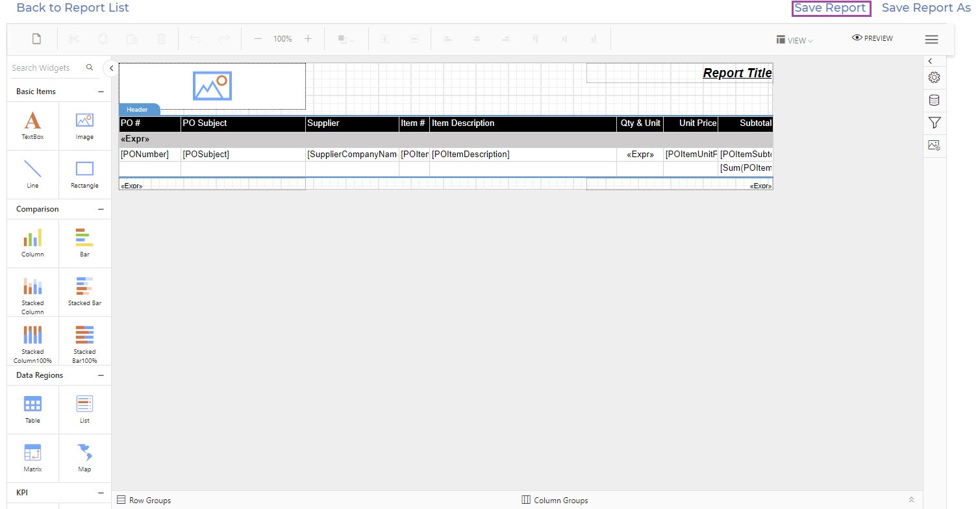
Task: Collapse the Comparison section
Action: [x=101, y=209]
